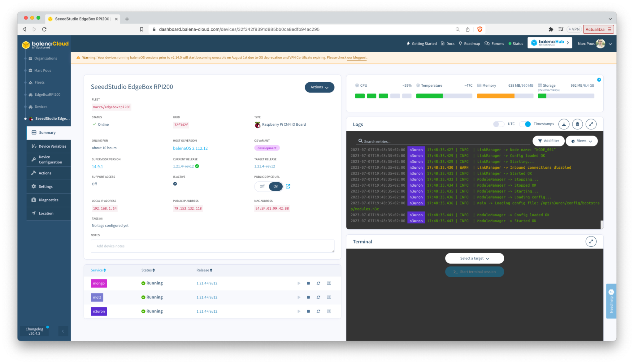Viewport: 634px width, 364px height.
Task: Open the Actions dropdown button
Action: pos(319,87)
